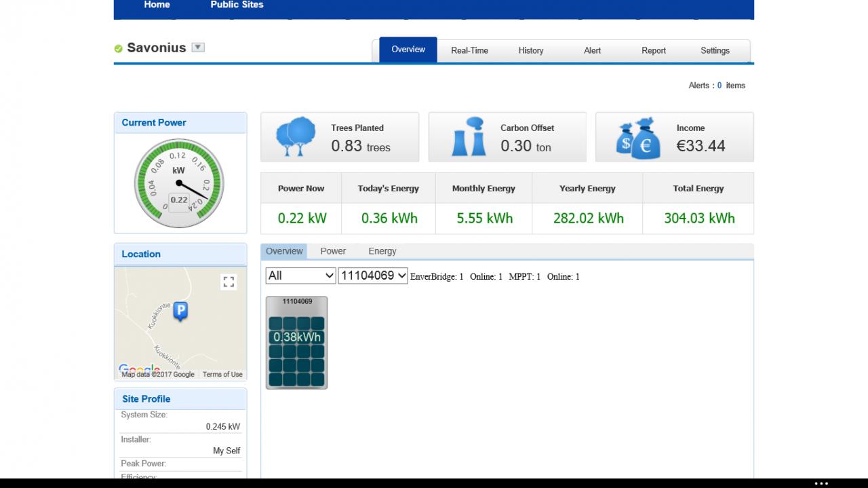This screenshot has height=488, width=868.
Task: Open the 11104069 device dropdown
Action: pyautogui.click(x=373, y=276)
